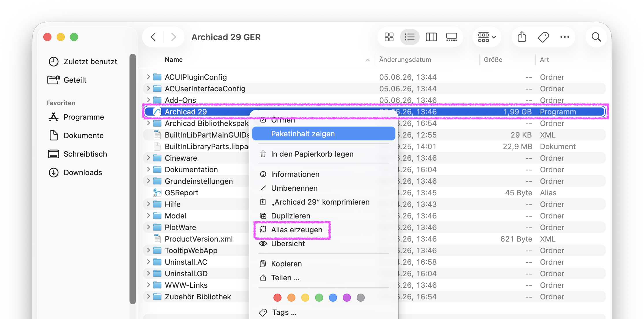
Task: Expand the Grundeinstellungen folder
Action: [x=148, y=181]
